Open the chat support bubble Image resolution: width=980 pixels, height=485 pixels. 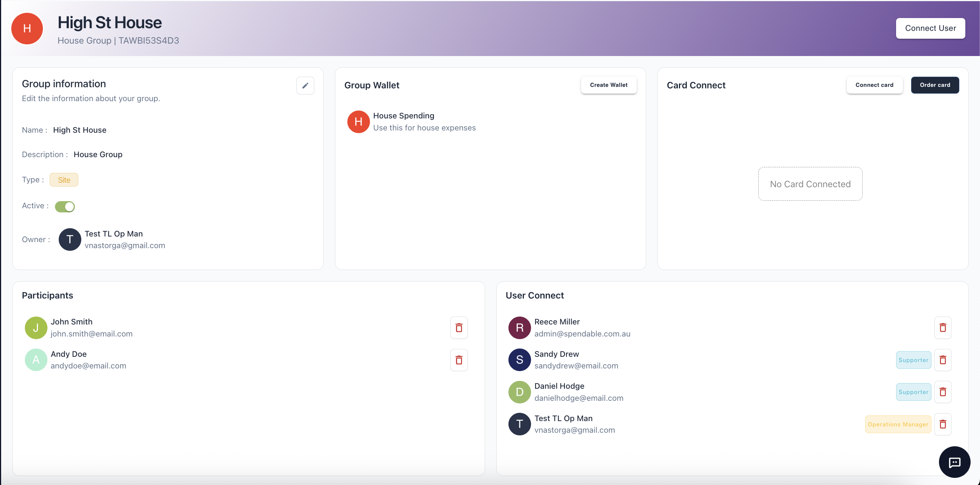coord(954,462)
